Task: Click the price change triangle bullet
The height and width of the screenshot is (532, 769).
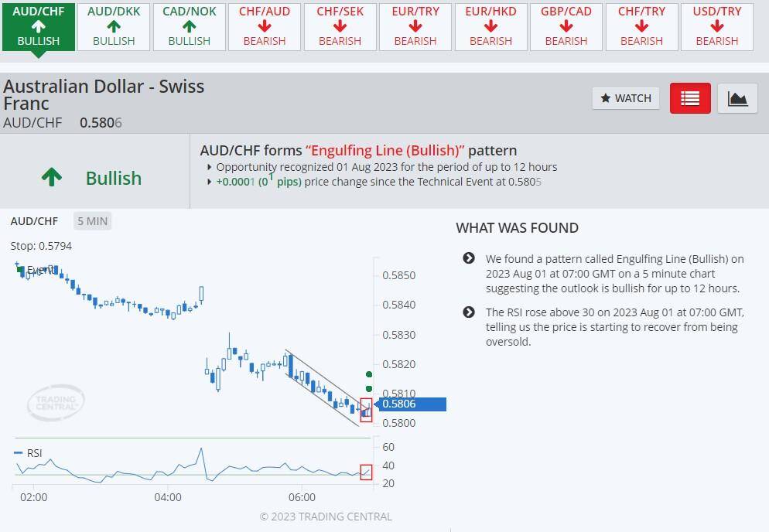Action: [x=210, y=182]
